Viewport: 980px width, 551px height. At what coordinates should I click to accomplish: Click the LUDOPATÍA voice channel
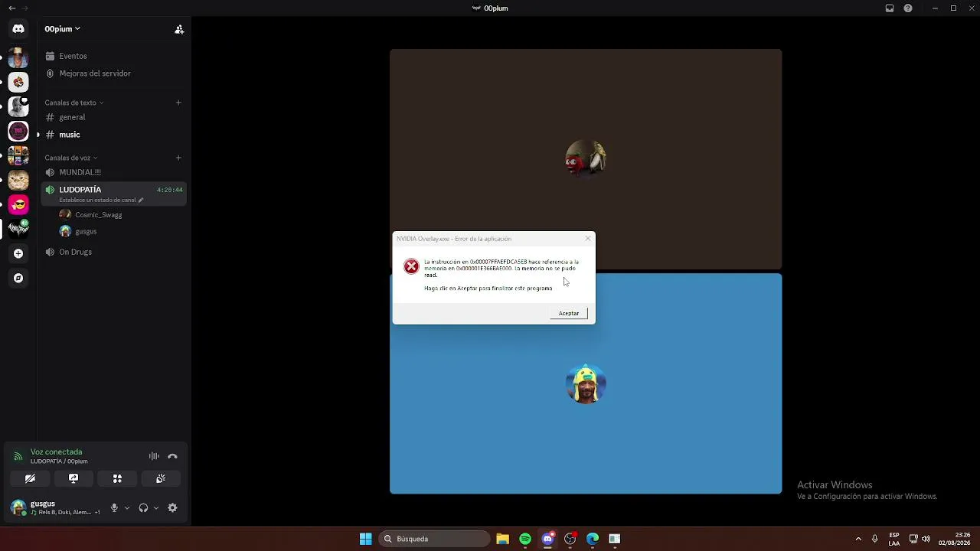113,194
